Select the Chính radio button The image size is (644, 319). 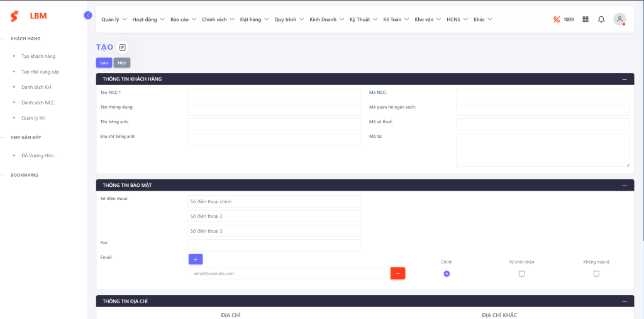[447, 274]
